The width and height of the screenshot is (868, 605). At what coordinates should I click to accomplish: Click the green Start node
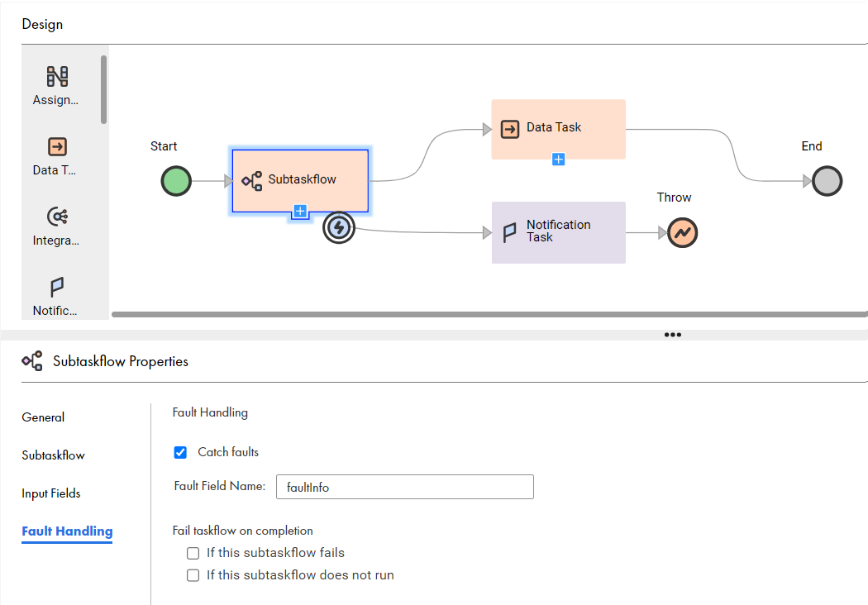click(176, 181)
